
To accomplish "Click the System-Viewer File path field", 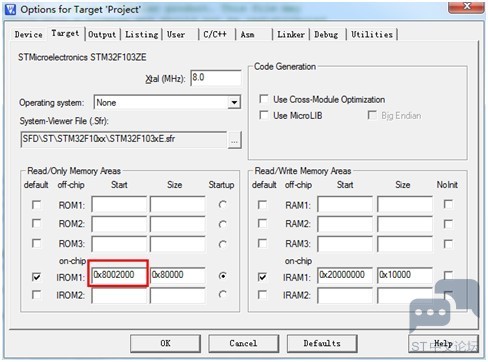I will 124,139.
